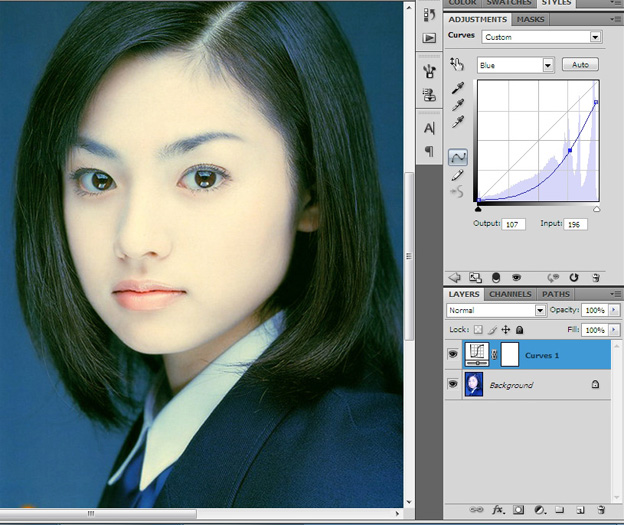Link layers chain icon
624x525 pixels.
[x=476, y=509]
